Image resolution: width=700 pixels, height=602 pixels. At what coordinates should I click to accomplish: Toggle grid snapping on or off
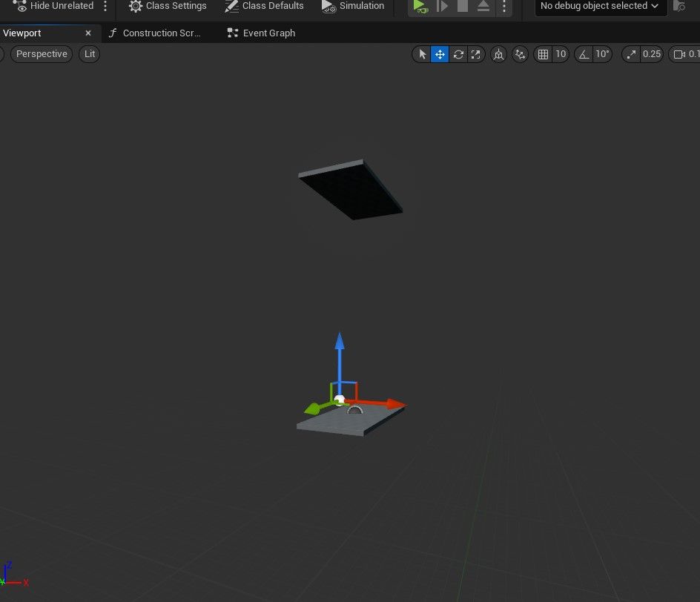pos(544,54)
